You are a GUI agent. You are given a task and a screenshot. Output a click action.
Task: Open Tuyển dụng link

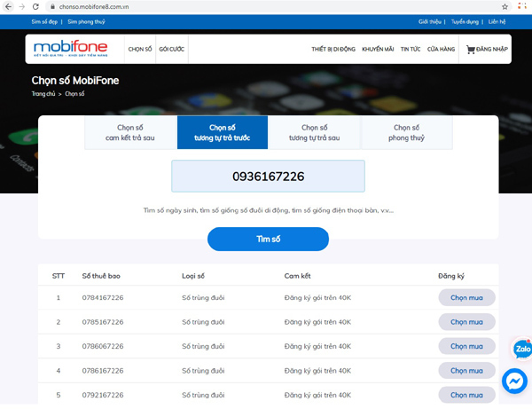(465, 21)
